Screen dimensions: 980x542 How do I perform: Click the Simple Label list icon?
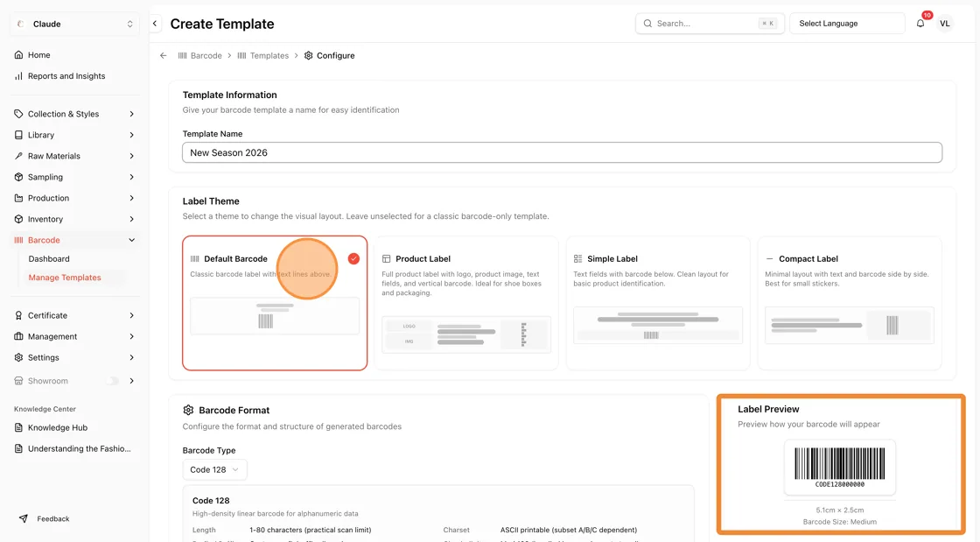[578, 259]
